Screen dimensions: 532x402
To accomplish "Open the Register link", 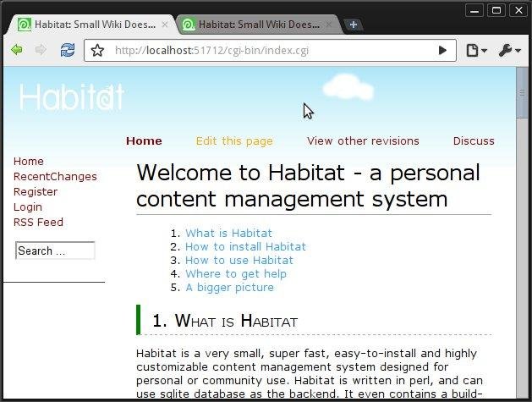I will pos(36,192).
